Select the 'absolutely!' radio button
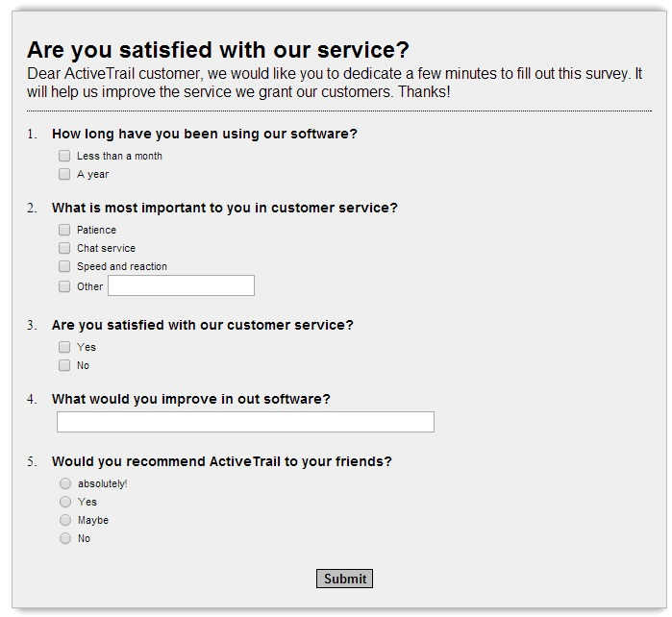672x617 pixels. pyautogui.click(x=65, y=483)
